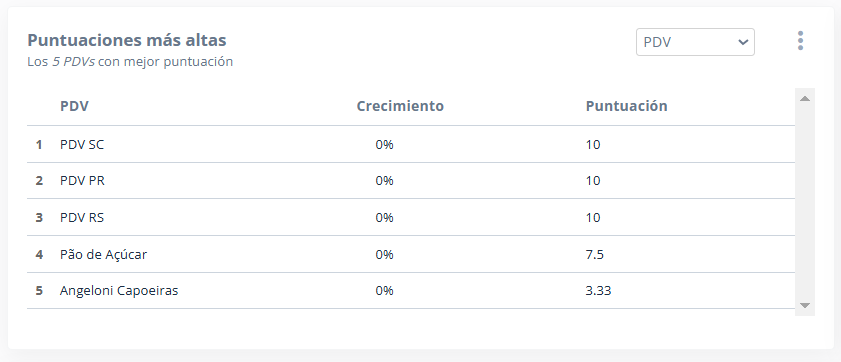Sort by the Puntuación column header
The image size is (841, 362).
[x=626, y=106]
